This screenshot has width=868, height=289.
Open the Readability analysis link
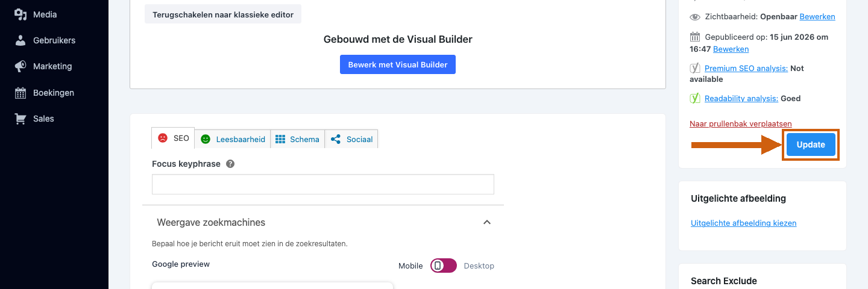(741, 98)
